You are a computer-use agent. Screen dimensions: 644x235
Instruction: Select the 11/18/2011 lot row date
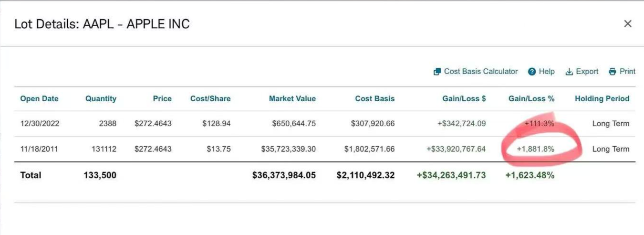39,149
